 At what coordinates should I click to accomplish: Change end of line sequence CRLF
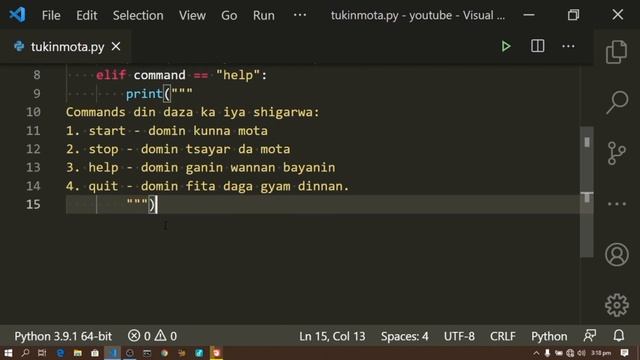click(x=503, y=336)
